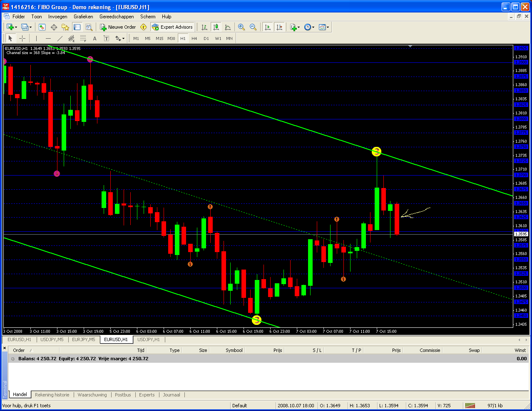Screen dimensions: 532x411
Task: Switch timeframe to M15
Action: (x=159, y=38)
